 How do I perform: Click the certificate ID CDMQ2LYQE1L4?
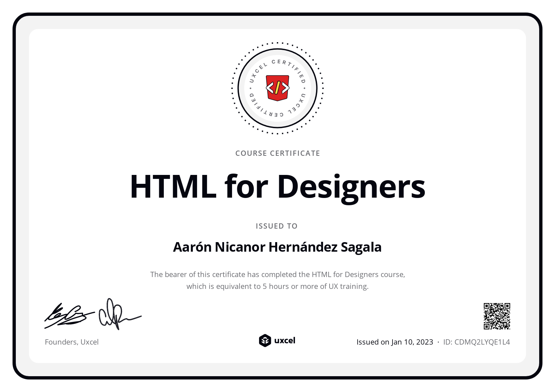pos(477,342)
